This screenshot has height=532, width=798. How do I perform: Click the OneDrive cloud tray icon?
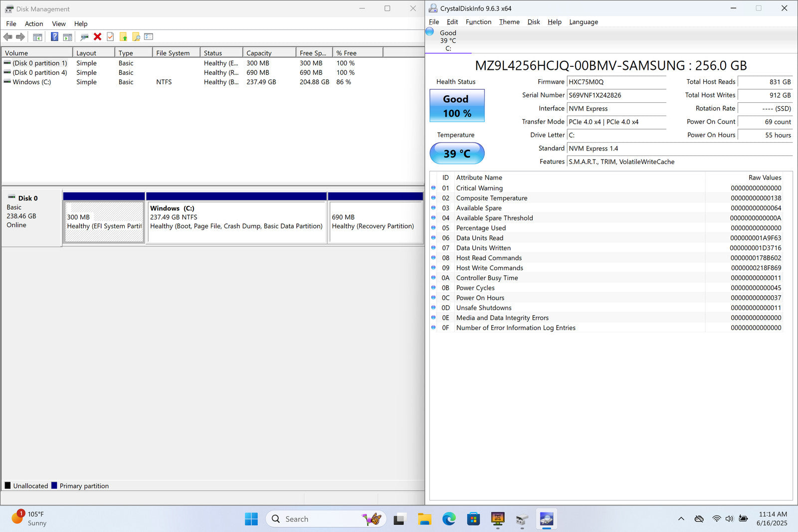pyautogui.click(x=699, y=519)
